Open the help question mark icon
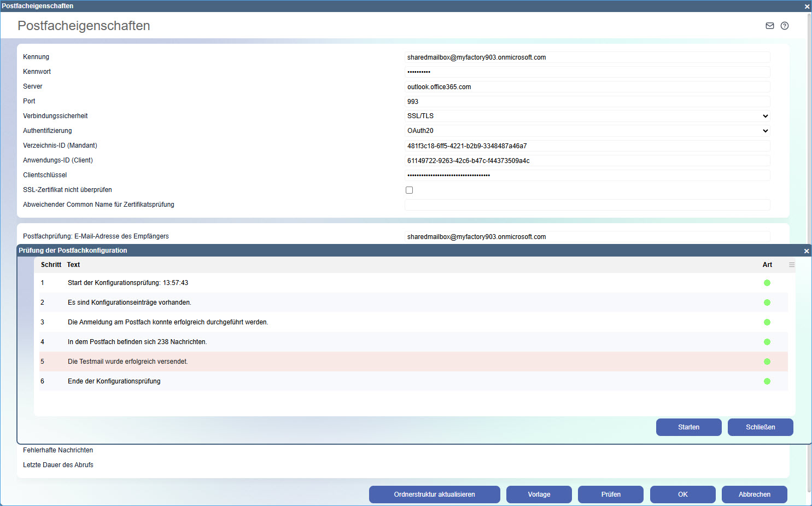Screen dimensions: 812x506 coord(785,26)
